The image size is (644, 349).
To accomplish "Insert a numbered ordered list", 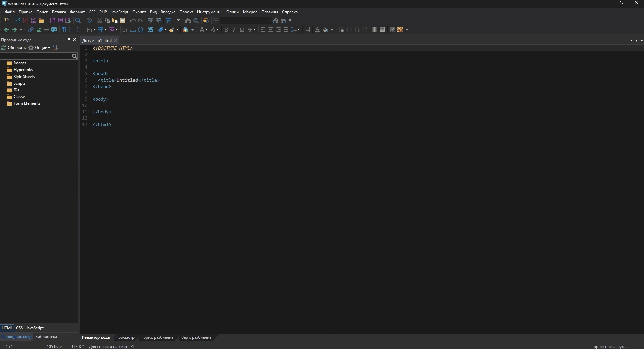I will click(79, 30).
